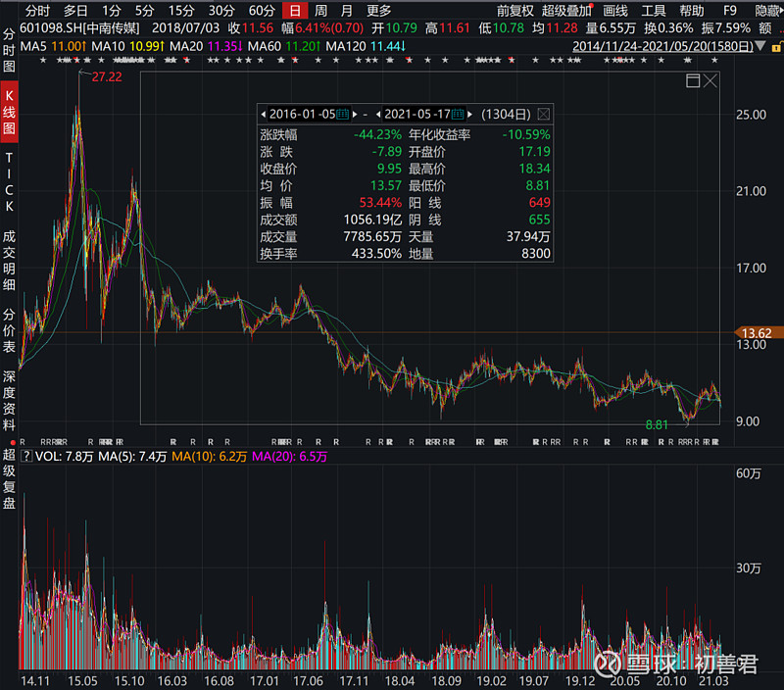Open the 深度资料 sidebar tab
Screen dimensions: 784x690
point(9,400)
